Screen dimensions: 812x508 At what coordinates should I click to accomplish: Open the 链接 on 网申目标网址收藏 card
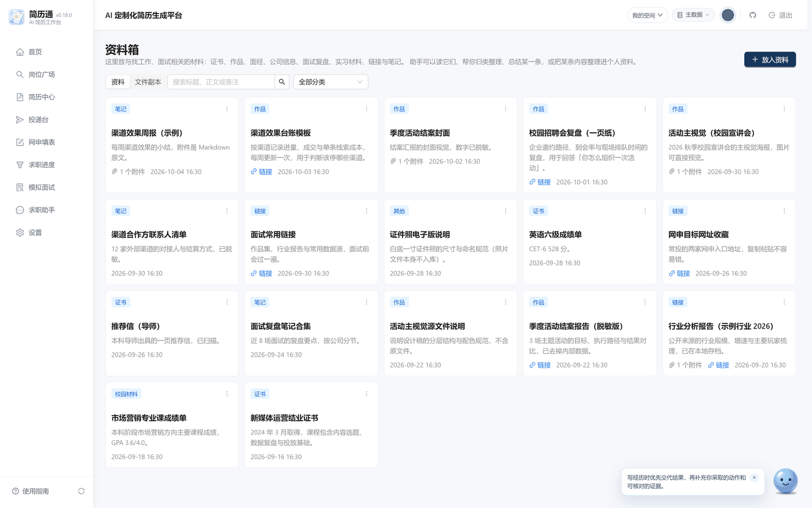(x=679, y=273)
